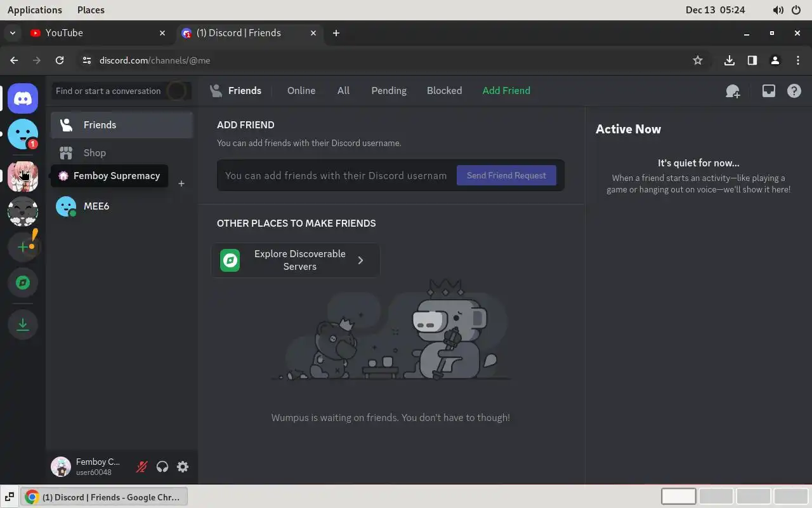
Task: Go back in browser history
Action: pyautogui.click(x=14, y=60)
